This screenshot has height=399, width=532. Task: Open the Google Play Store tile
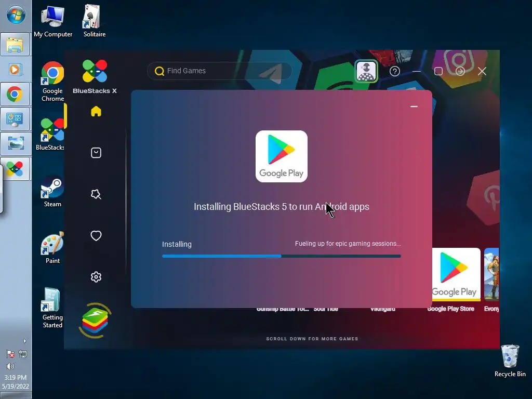pos(456,274)
